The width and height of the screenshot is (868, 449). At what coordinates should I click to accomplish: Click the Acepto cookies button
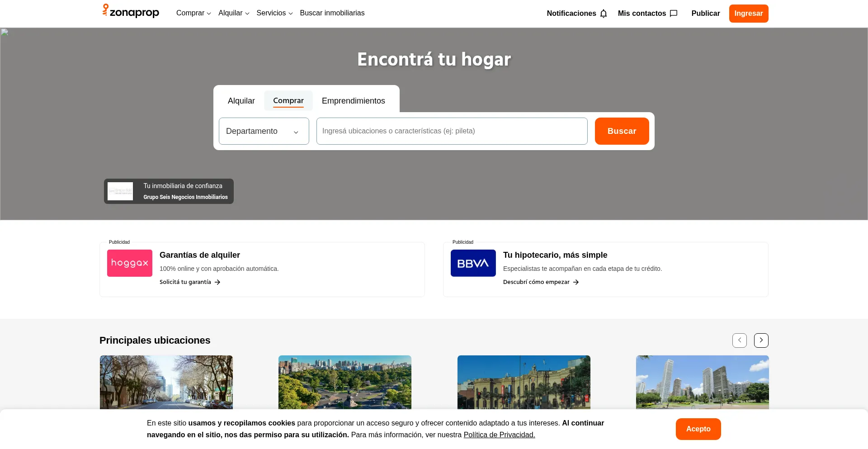698,429
